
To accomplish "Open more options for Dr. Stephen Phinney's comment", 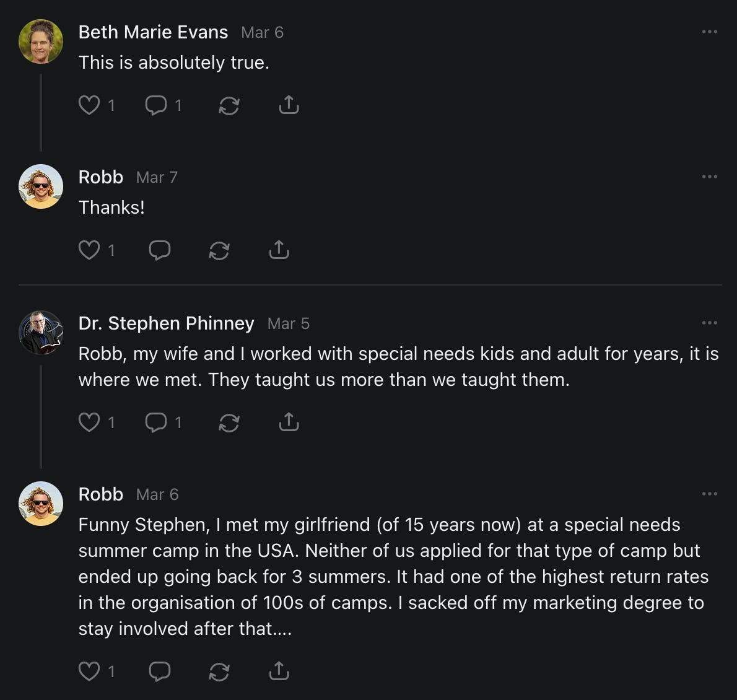I will click(x=709, y=323).
